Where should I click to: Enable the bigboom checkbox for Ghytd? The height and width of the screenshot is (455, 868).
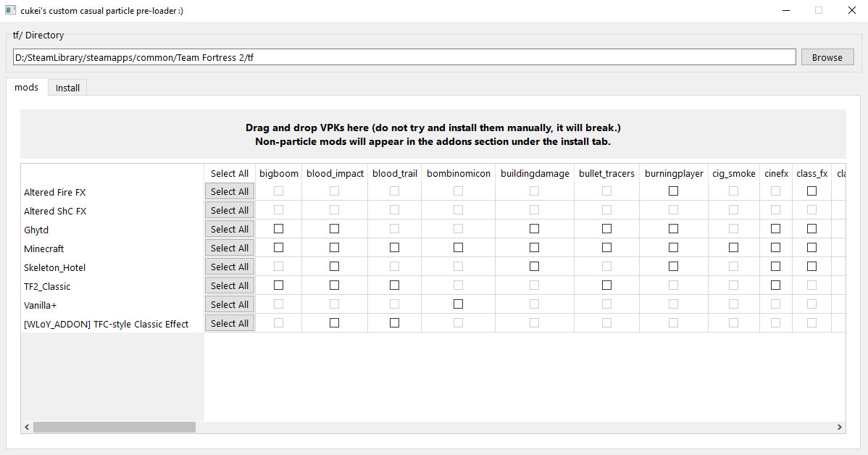pyautogui.click(x=278, y=227)
